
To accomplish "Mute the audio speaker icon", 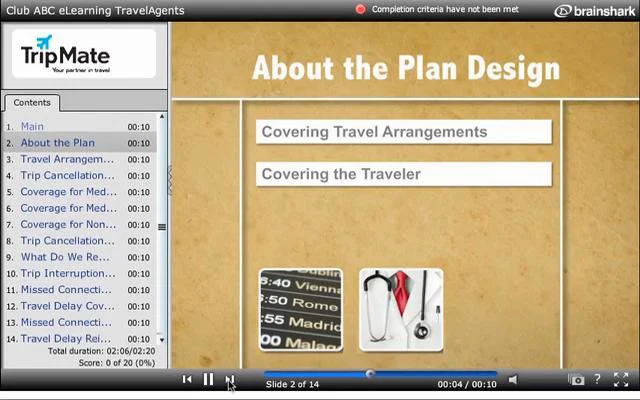I will pos(513,380).
